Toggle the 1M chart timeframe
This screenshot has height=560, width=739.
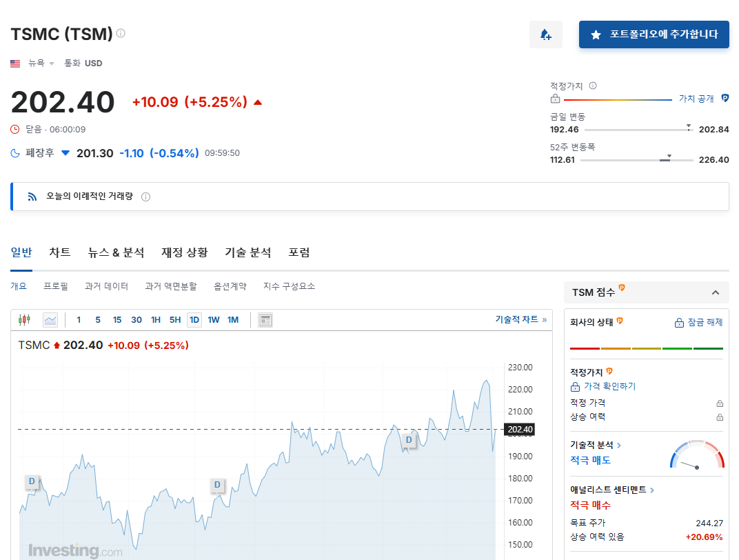pyautogui.click(x=234, y=319)
